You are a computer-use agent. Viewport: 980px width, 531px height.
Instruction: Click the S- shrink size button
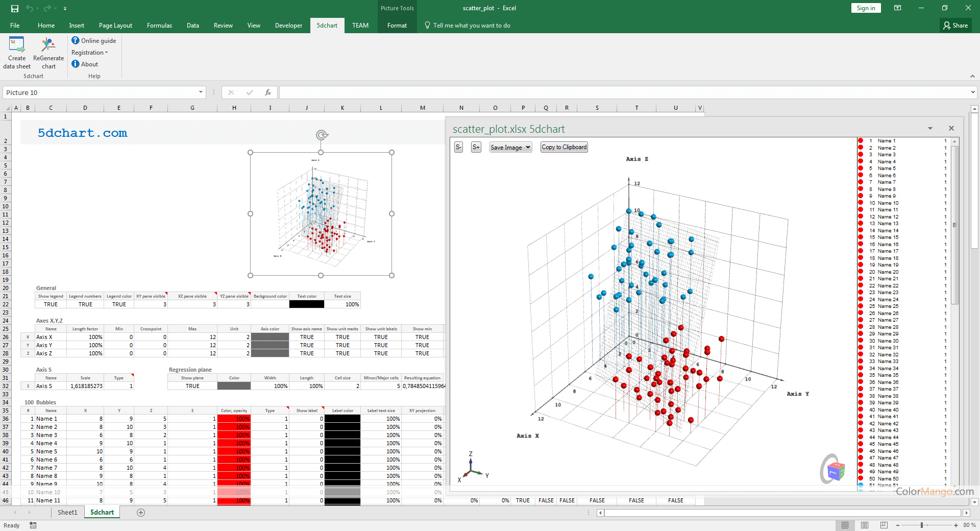tap(458, 147)
